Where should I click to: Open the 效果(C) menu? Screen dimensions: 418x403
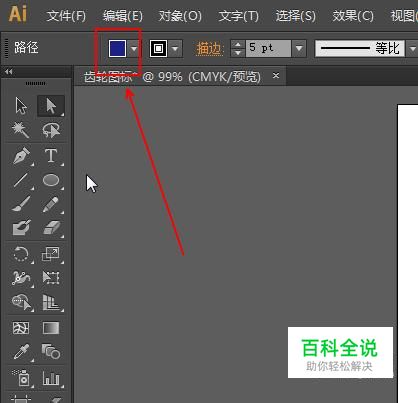353,16
